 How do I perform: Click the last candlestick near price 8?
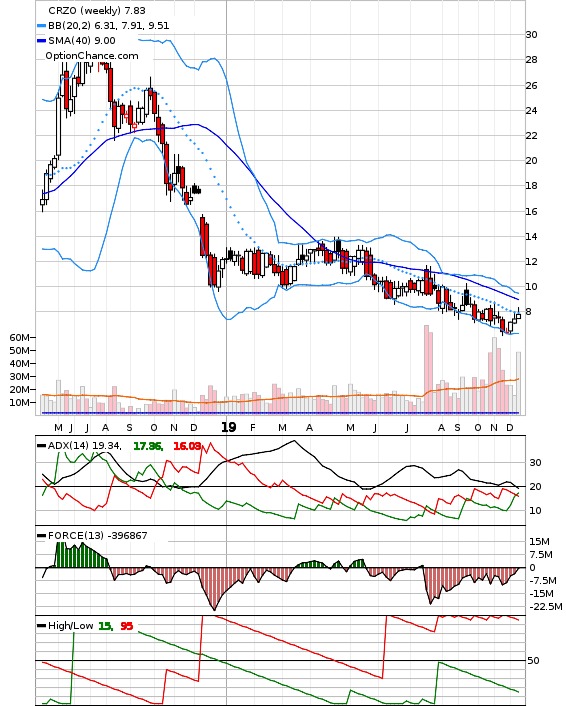click(x=518, y=315)
